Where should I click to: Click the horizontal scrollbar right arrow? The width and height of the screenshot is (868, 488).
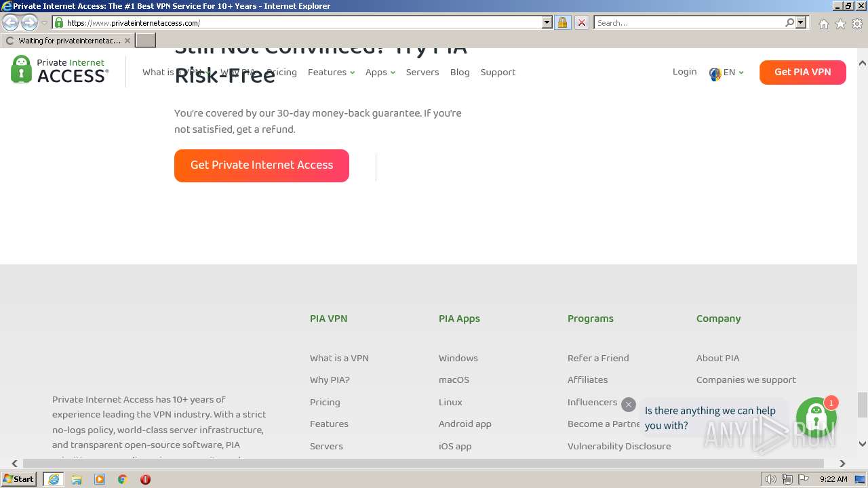coord(842,464)
